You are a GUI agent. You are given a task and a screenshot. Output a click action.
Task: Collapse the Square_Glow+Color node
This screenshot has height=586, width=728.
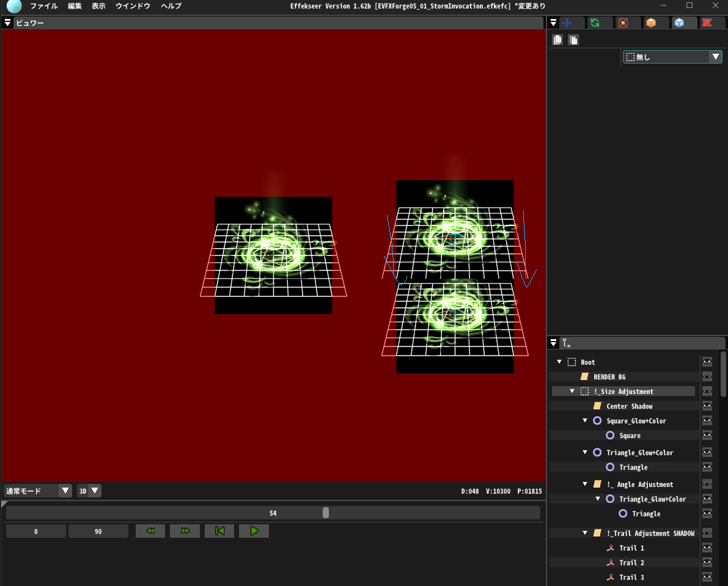(x=585, y=420)
